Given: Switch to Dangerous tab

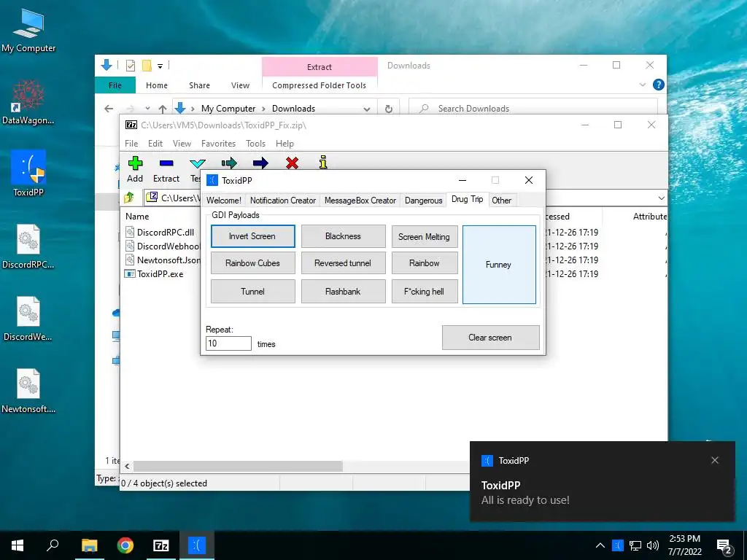Looking at the screenshot, I should [x=424, y=201].
